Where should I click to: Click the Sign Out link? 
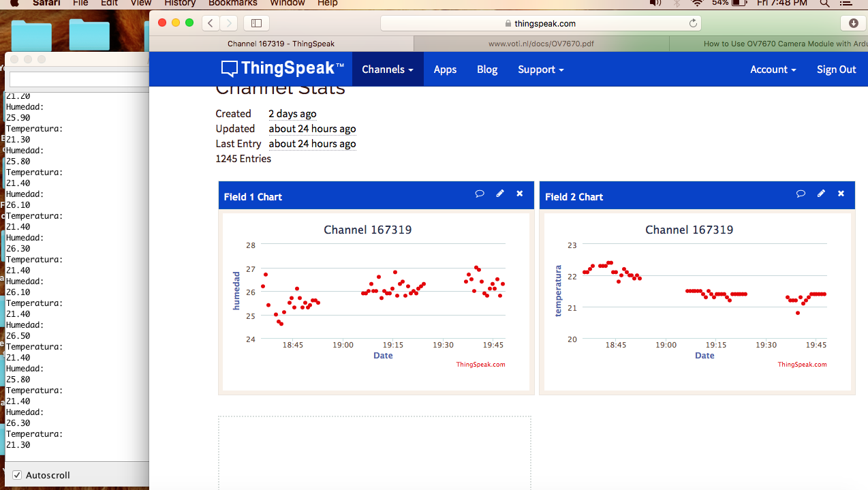(836, 69)
